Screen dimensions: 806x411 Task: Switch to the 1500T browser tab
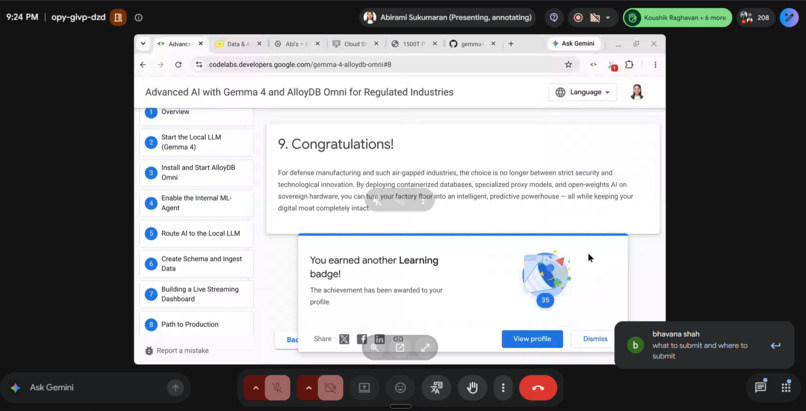[414, 44]
